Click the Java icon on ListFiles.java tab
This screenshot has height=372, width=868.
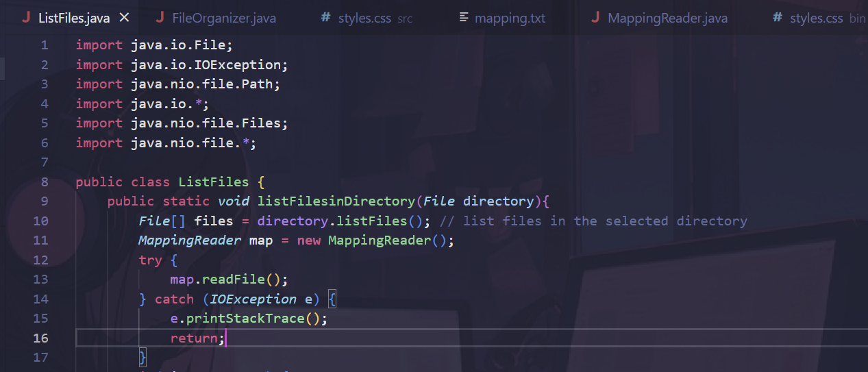(25, 18)
